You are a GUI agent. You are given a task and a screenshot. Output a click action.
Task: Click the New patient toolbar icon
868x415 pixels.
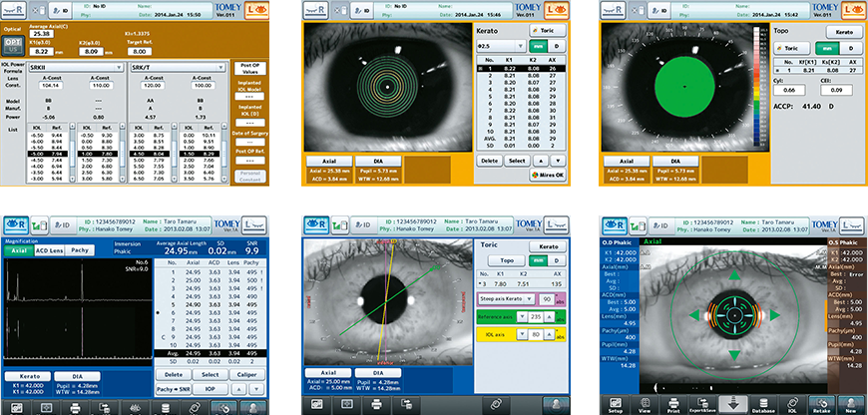(851, 402)
